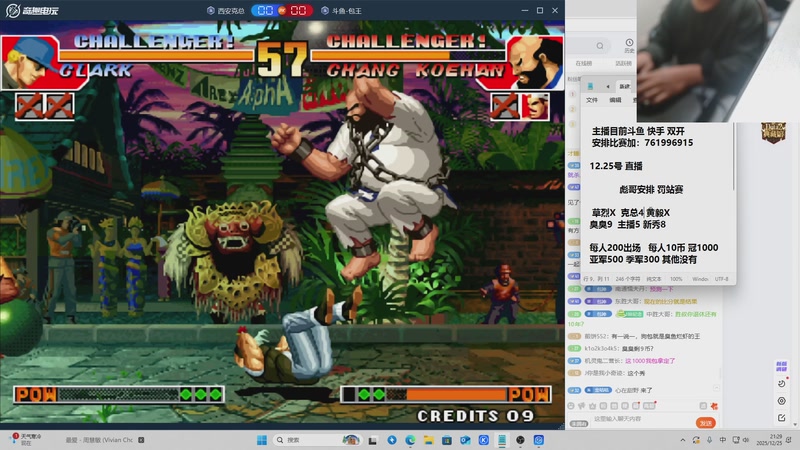The height and width of the screenshot is (450, 800).
Task: Click the megaphone icon in the chat toolbar
Action: click(582, 406)
